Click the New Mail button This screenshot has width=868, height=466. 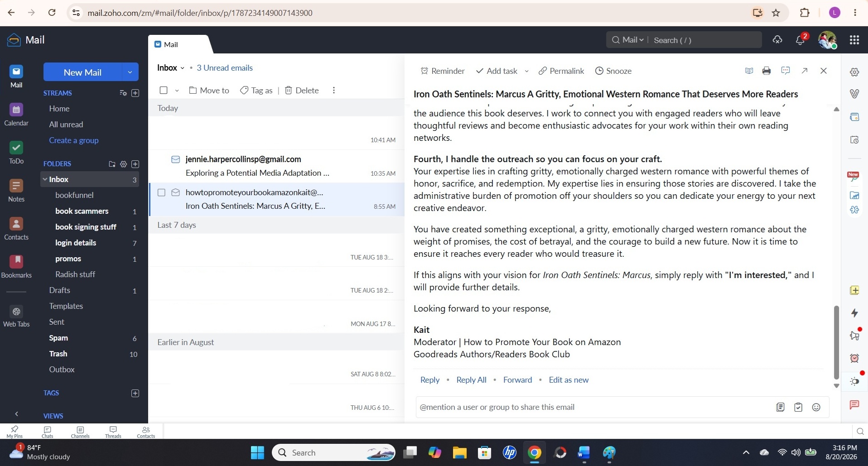(x=82, y=72)
